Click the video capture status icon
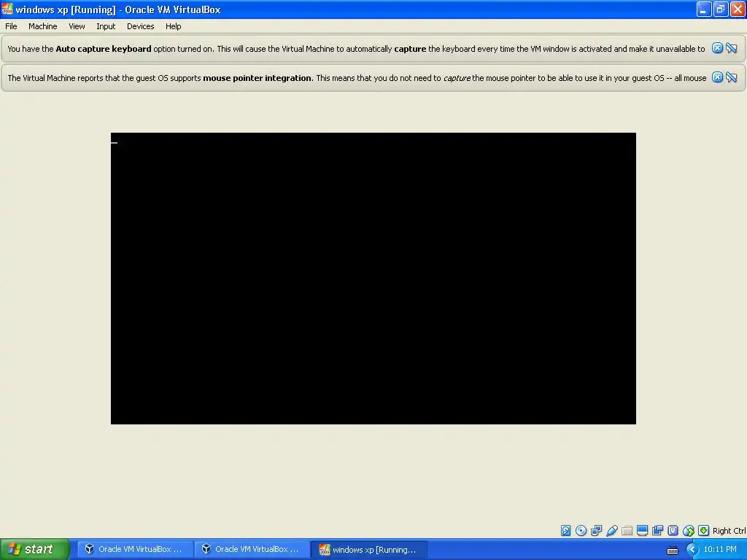This screenshot has height=560, width=747. pyautogui.click(x=657, y=531)
